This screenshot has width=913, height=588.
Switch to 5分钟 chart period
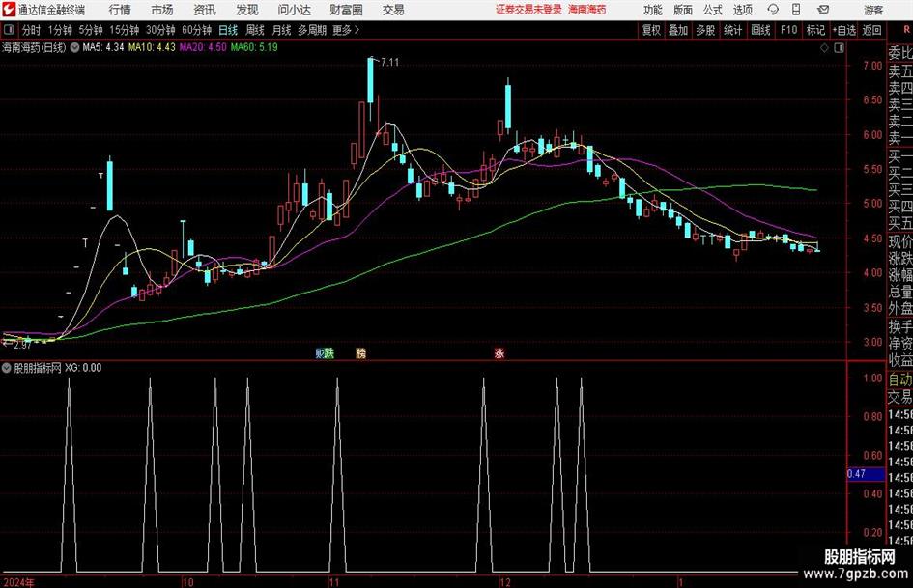pyautogui.click(x=91, y=30)
